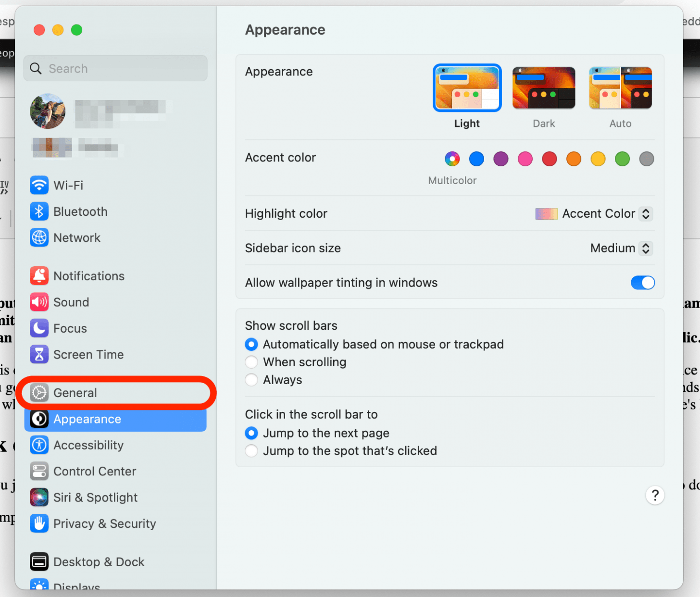The height and width of the screenshot is (597, 700).
Task: Select 'Always' show scroll bars option
Action: (251, 380)
